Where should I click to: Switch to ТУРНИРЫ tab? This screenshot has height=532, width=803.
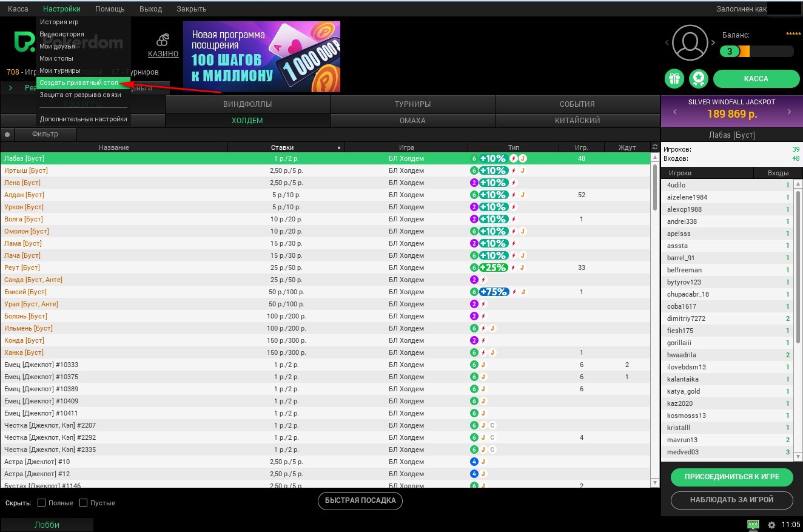(412, 104)
